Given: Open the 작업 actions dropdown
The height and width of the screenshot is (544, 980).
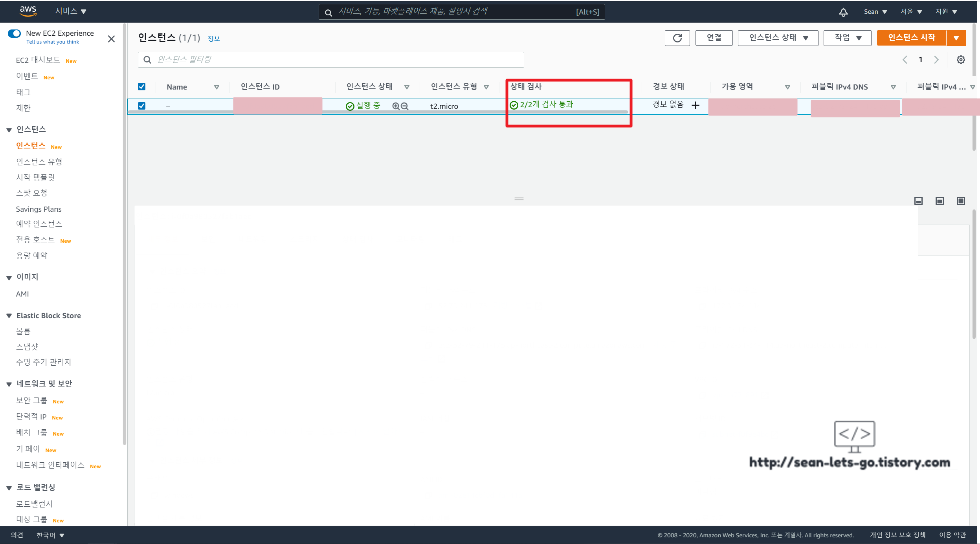Looking at the screenshot, I should point(847,38).
